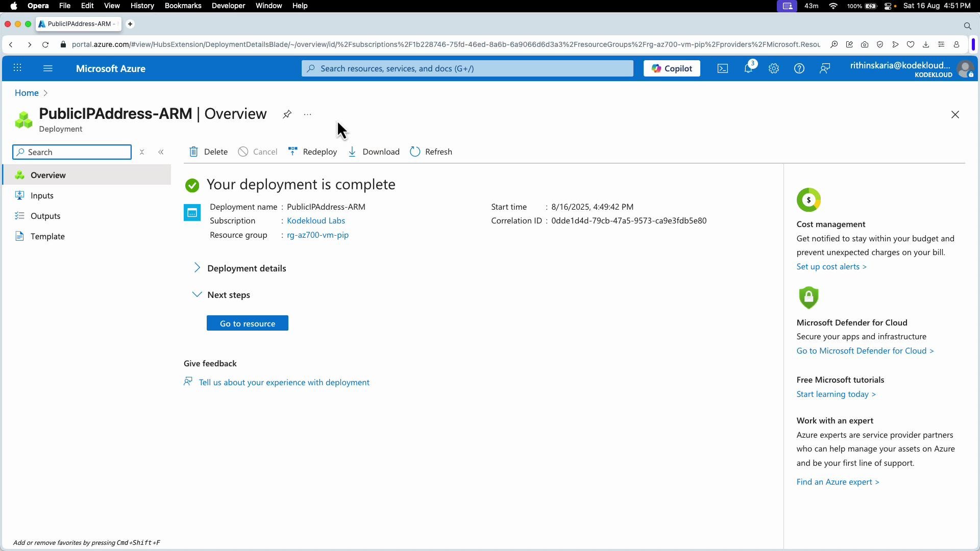The image size is (980, 551).
Task: Launch Cloud Shell from the top bar
Action: [x=723, y=68]
